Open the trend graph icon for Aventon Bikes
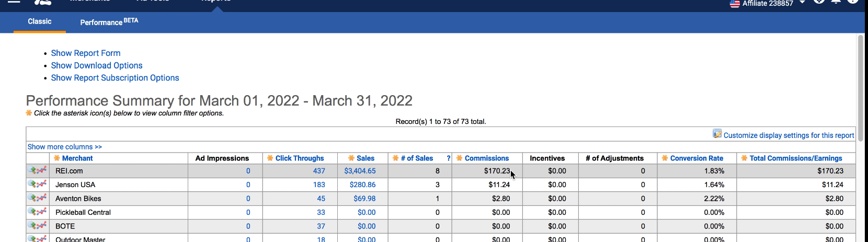 point(42,198)
